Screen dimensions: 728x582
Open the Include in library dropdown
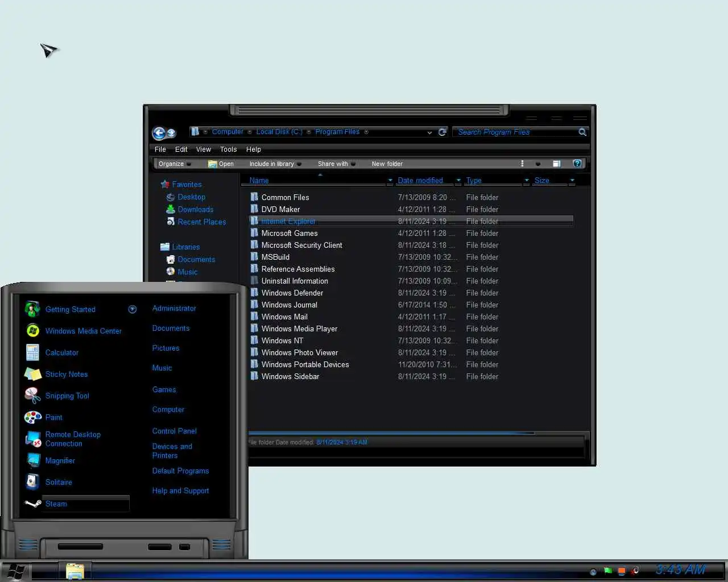(x=275, y=164)
